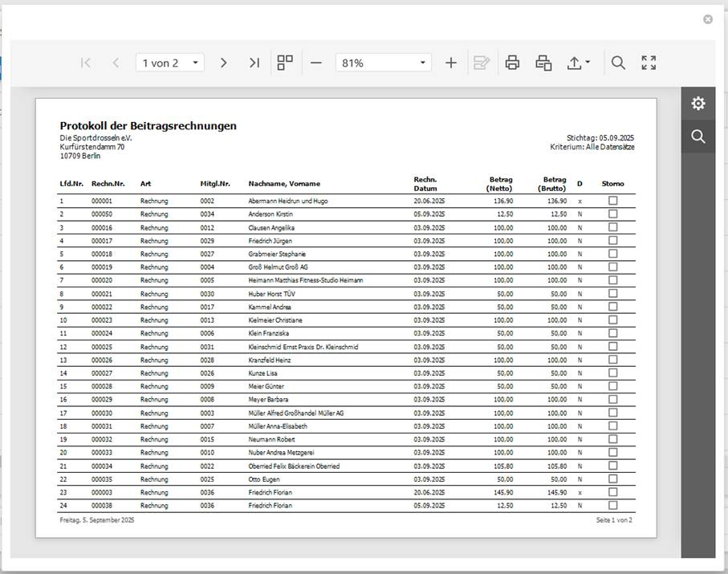The image size is (728, 574).
Task: Check Storno box for Abermann Heidrun und Hugo
Action: (613, 201)
